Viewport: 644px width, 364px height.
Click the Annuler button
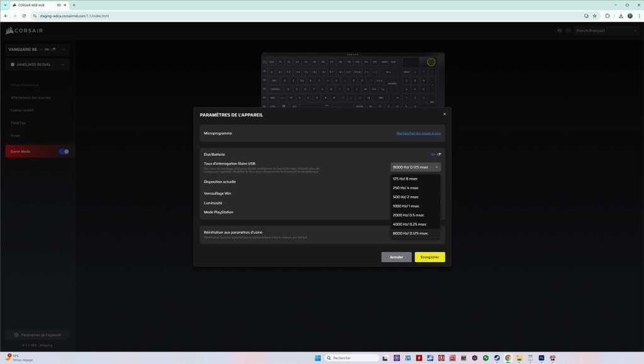(396, 257)
